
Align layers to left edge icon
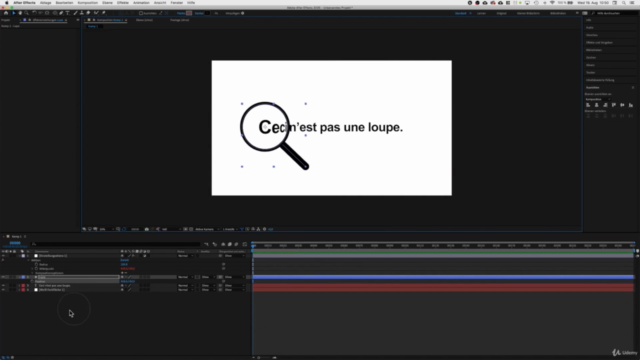click(x=588, y=105)
